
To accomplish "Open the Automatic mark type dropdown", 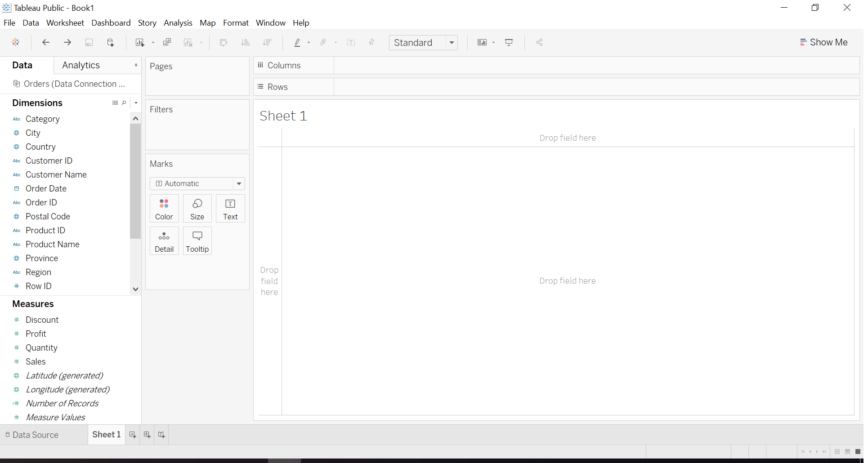I will point(238,183).
